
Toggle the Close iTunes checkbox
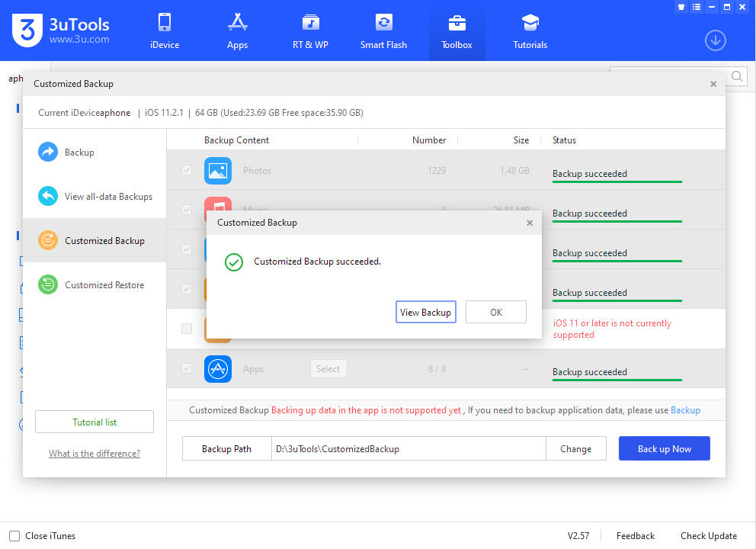pos(14,536)
